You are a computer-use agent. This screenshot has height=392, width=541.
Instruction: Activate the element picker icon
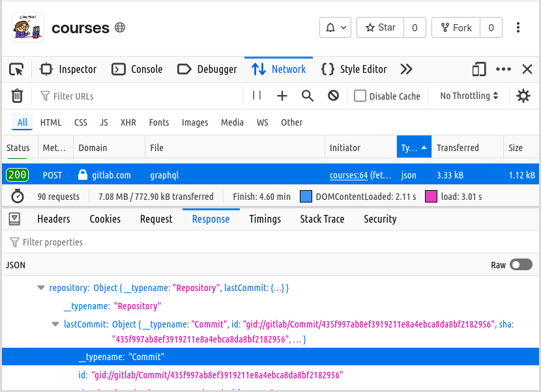pos(16,69)
